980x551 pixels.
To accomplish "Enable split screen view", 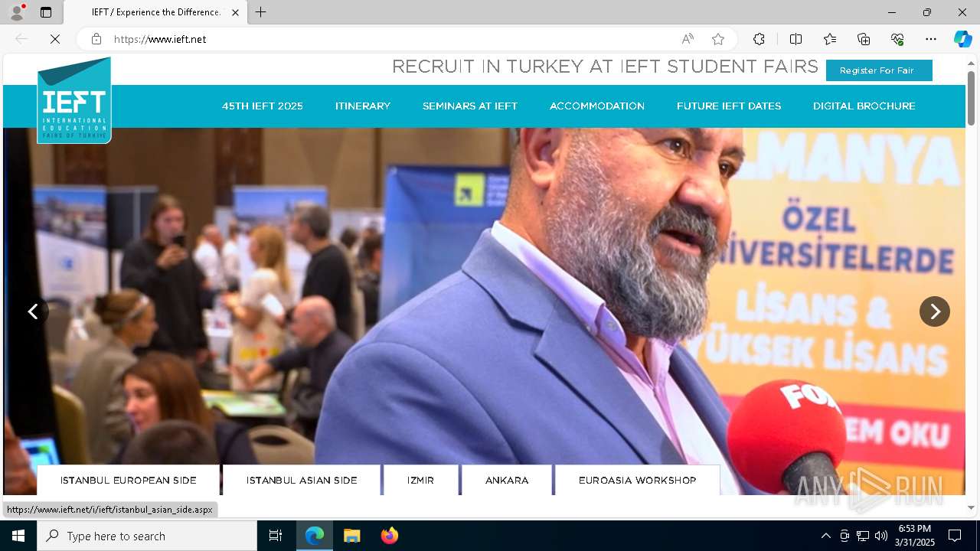I will 795,39.
